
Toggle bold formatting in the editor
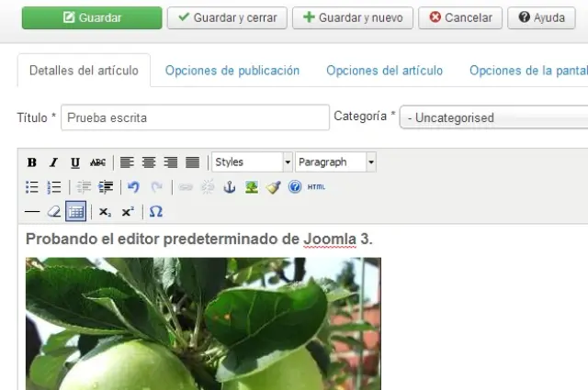32,162
